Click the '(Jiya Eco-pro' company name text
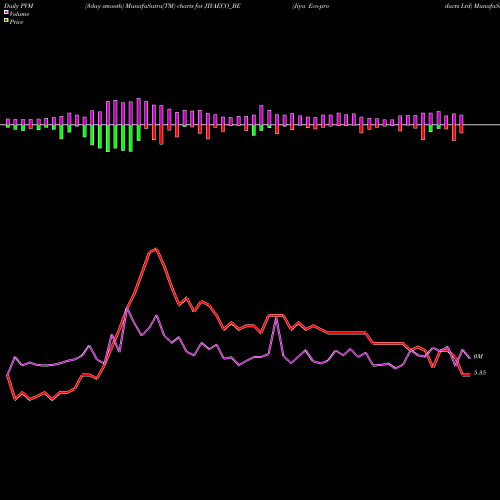500x500 pixels. (310, 6)
